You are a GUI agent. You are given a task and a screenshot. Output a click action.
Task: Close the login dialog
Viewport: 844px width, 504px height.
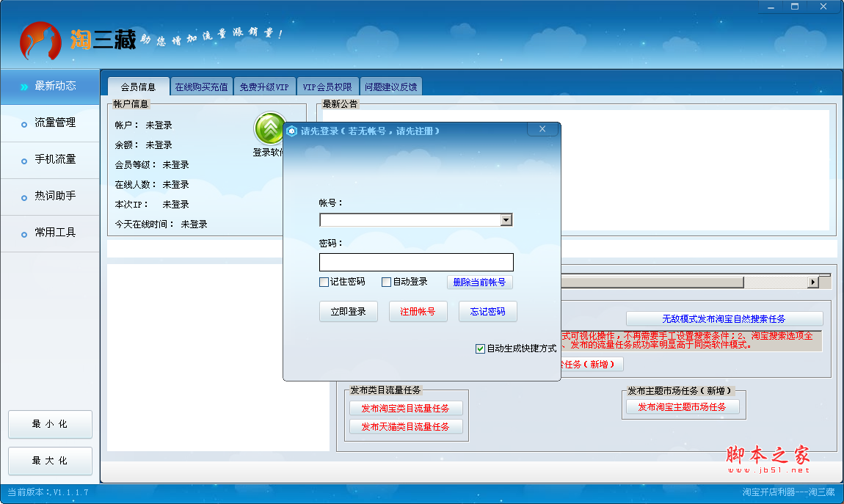point(542,129)
